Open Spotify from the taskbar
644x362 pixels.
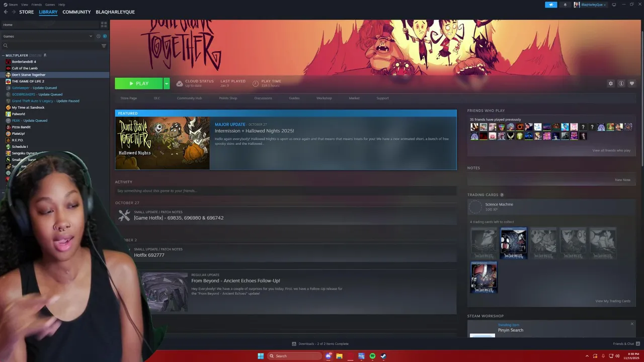372,356
